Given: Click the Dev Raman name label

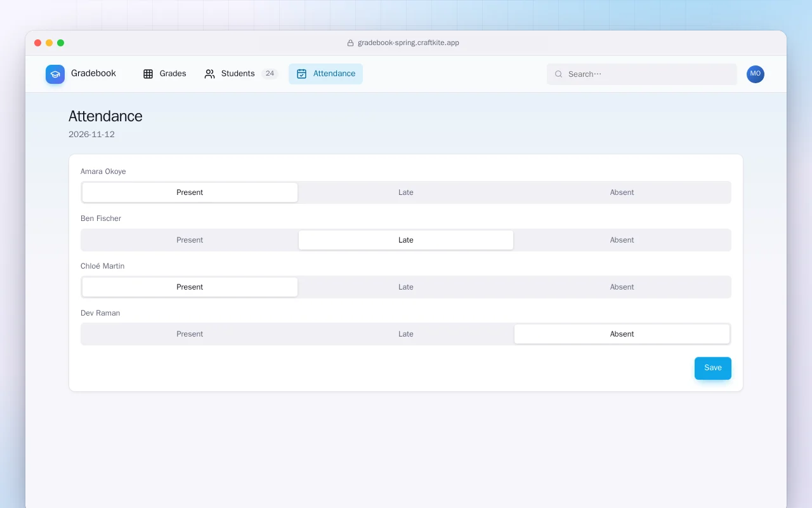Looking at the screenshot, I should pos(100,313).
